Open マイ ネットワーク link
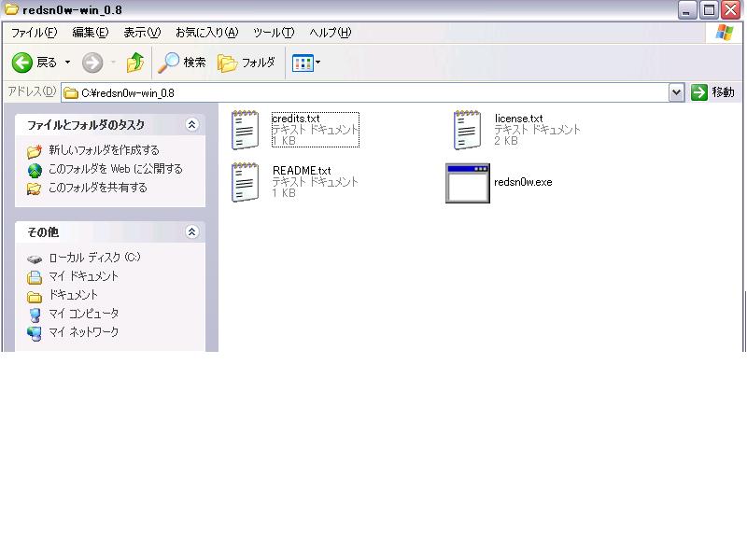This screenshot has width=747, height=560. pos(84,332)
